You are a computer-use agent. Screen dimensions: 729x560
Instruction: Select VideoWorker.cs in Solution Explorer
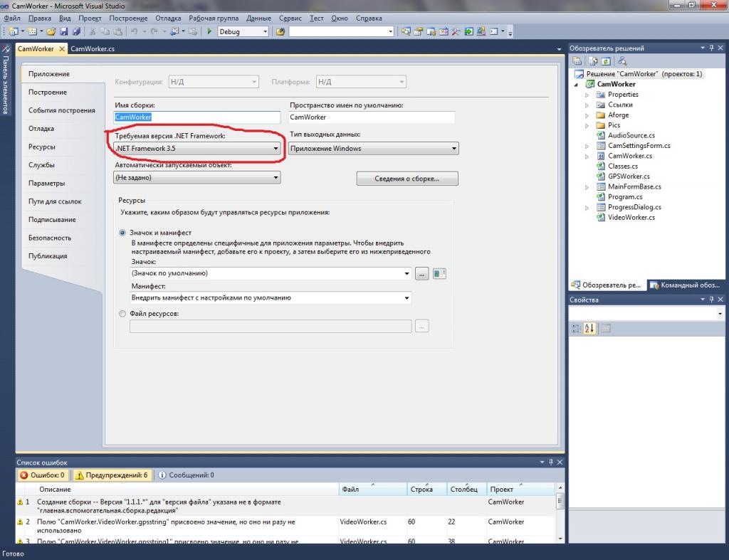tap(631, 218)
